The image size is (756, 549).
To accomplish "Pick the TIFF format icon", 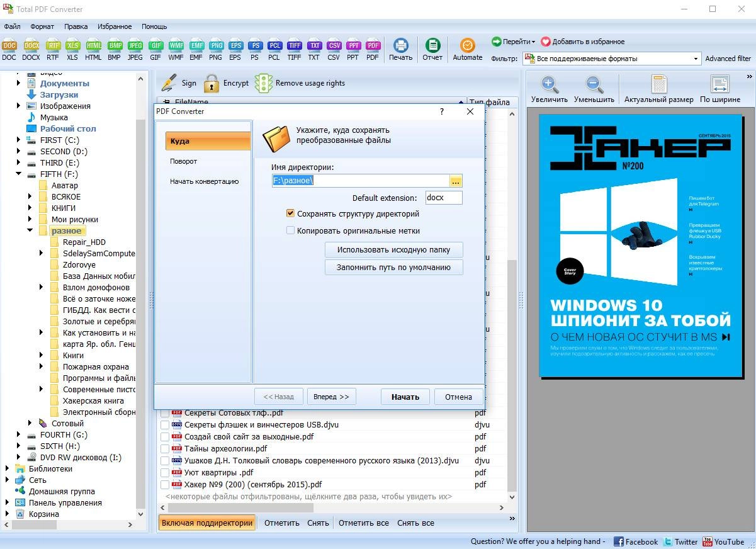I will (294, 49).
